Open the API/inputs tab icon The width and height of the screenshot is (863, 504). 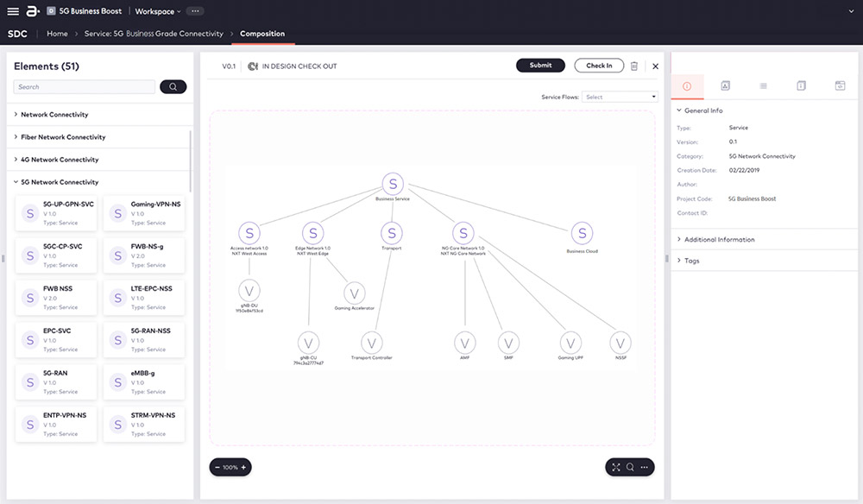(x=840, y=85)
